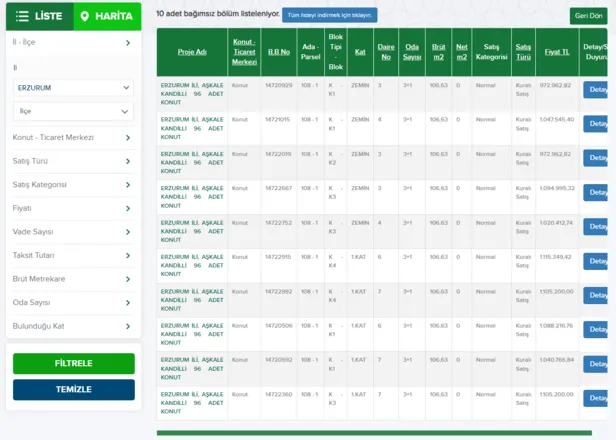Viewport: 616px width, 440px height.
Task: Click the list icon beside LİSTE
Action: pyautogui.click(x=22, y=16)
